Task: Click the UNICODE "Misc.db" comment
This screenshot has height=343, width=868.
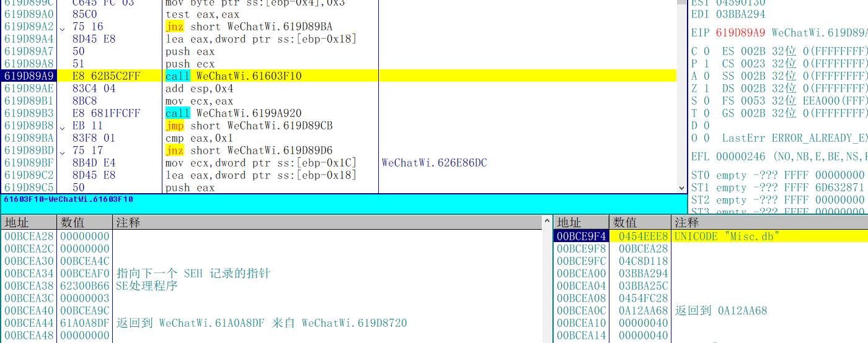Action: tap(727, 236)
